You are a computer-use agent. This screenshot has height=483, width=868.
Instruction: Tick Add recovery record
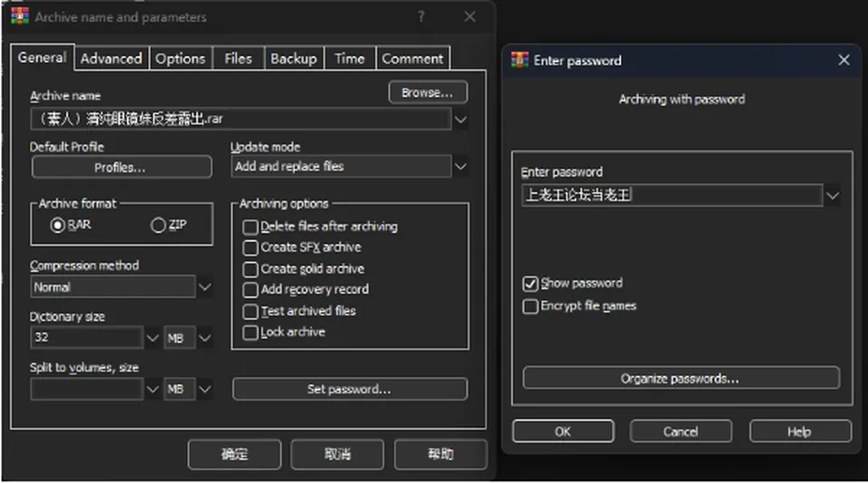point(250,289)
